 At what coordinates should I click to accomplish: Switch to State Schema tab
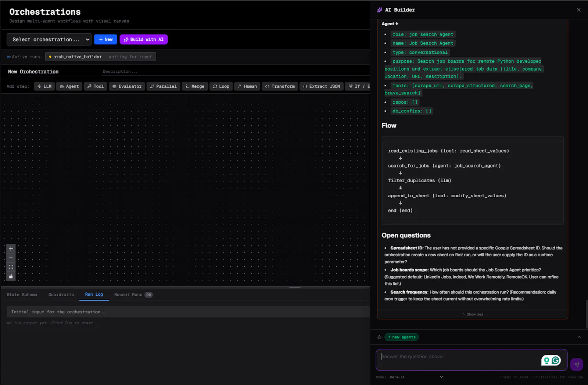(22, 295)
